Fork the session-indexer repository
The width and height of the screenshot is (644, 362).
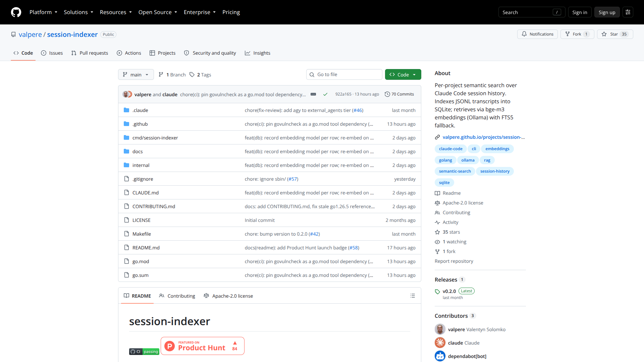[x=577, y=34]
